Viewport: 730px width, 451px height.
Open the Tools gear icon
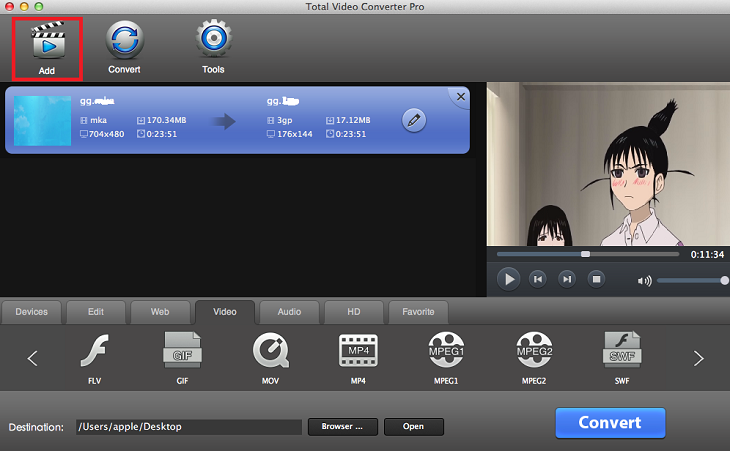(214, 38)
